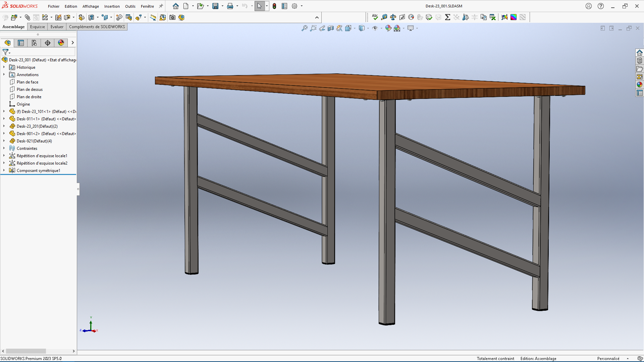Viewport: 644px width, 362px height.
Task: Switch to the Evaluer tab
Action: coord(57,27)
